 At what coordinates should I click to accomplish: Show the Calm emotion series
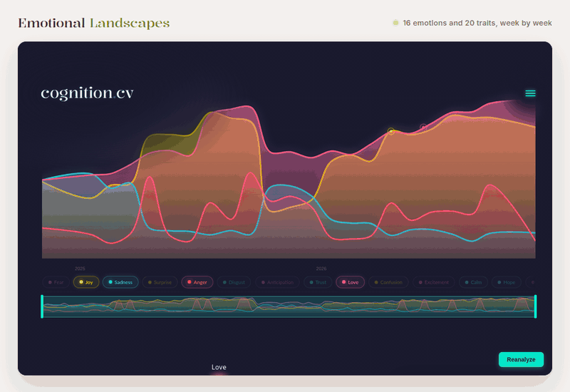(473, 282)
